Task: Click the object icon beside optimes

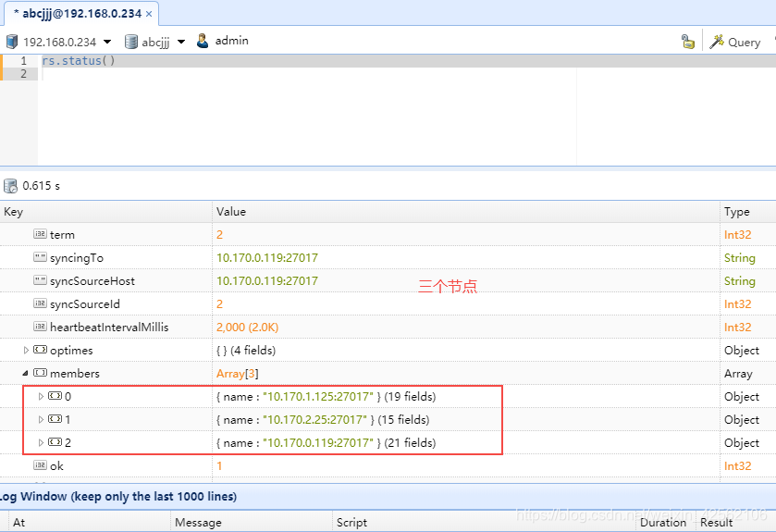Action: (40, 350)
